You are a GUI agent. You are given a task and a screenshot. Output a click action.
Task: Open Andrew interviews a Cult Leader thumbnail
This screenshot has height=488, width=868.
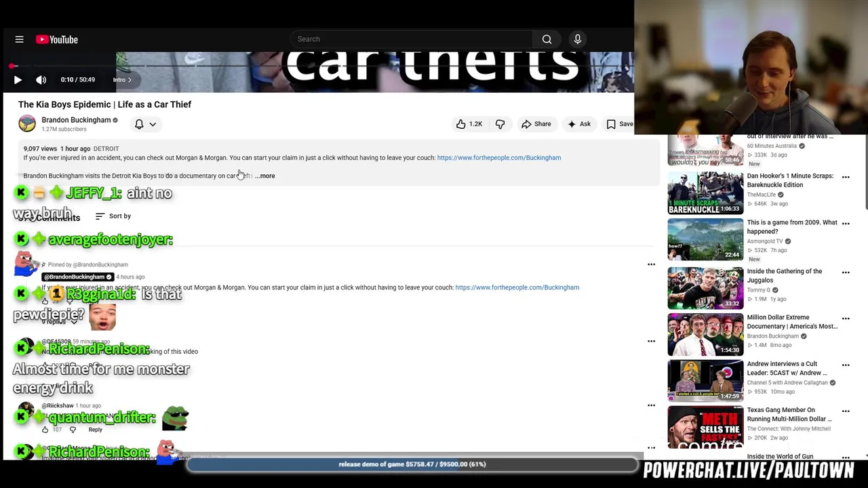click(705, 381)
